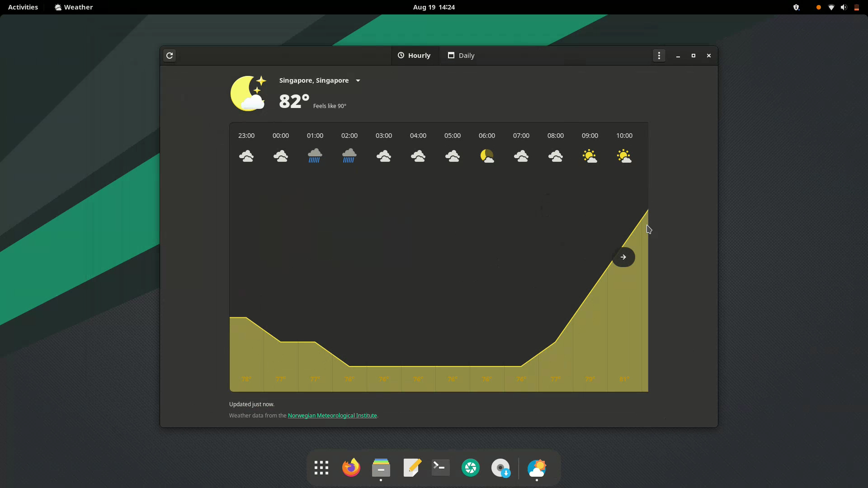Click the 02:00 hourly forecast column

pyautogui.click(x=349, y=136)
